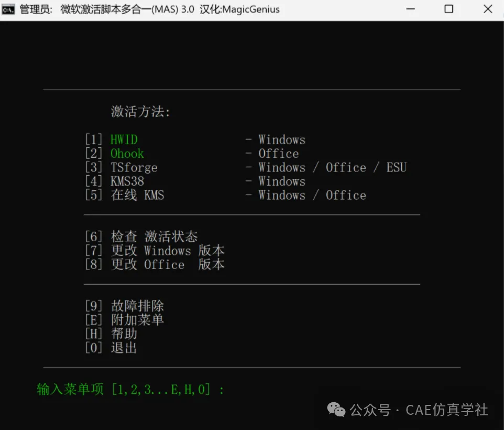The height and width of the screenshot is (430, 504).
Task: Click the KMS38 menu entry
Action: click(127, 181)
